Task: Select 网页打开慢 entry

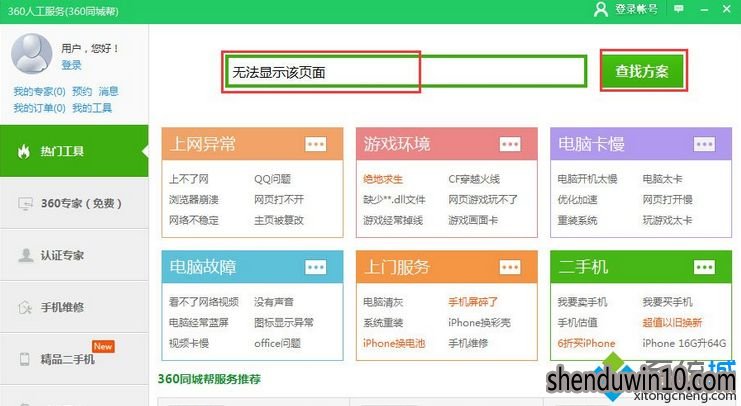Action: coord(667,199)
